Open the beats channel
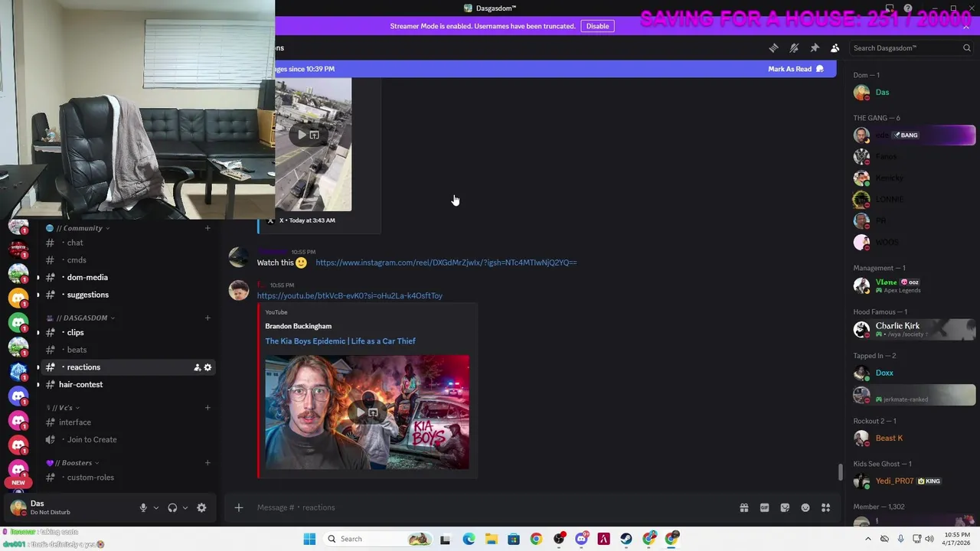Viewport: 980px width, 551px height. [x=126, y=350]
